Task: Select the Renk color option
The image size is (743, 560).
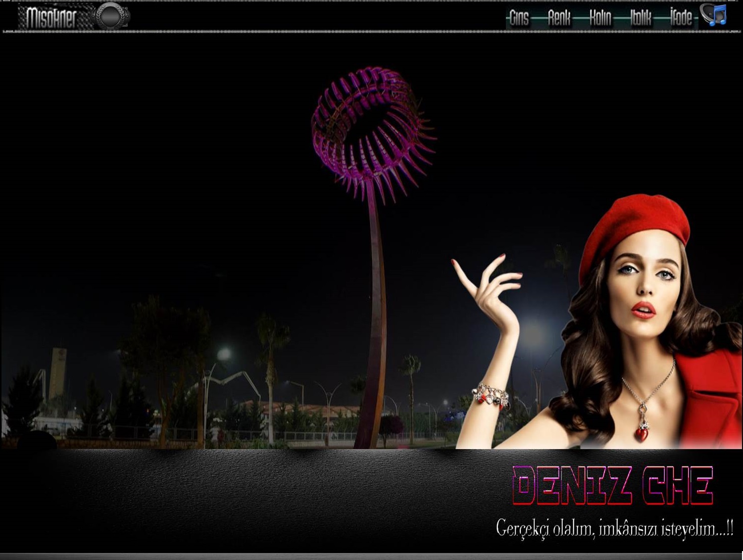Action: pyautogui.click(x=559, y=18)
